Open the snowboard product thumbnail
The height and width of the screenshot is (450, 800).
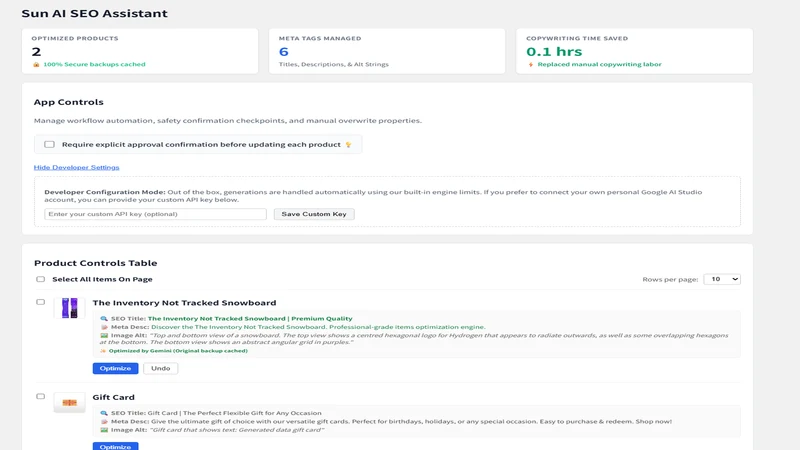click(69, 308)
